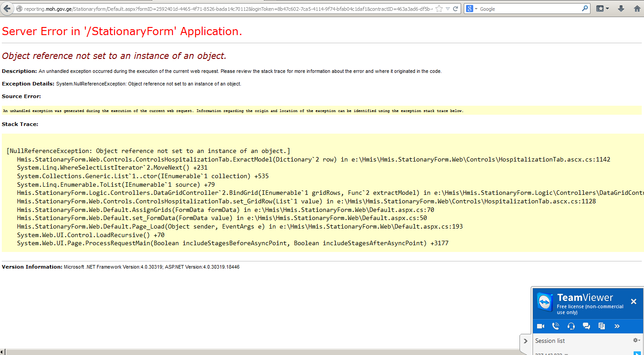Start TeamViewer video with camera icon
The image size is (644, 355).
(x=541, y=326)
